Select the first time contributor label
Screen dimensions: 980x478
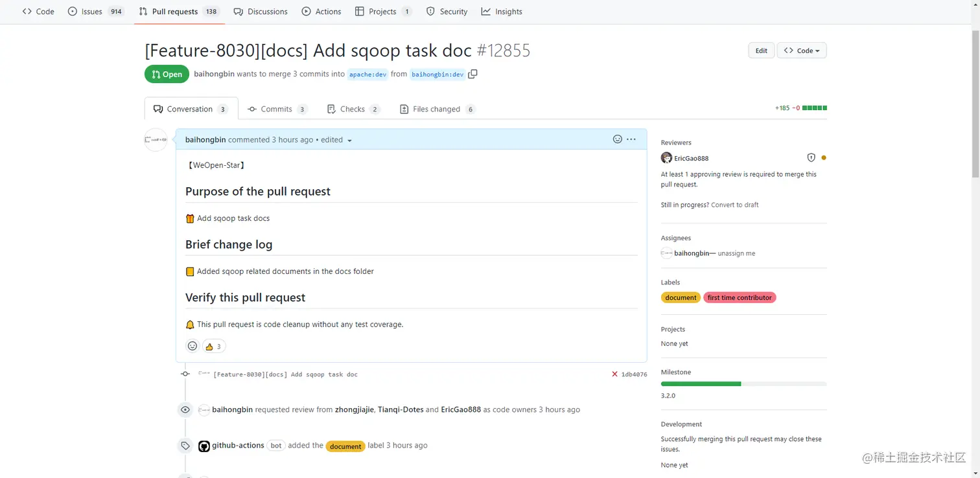click(740, 298)
